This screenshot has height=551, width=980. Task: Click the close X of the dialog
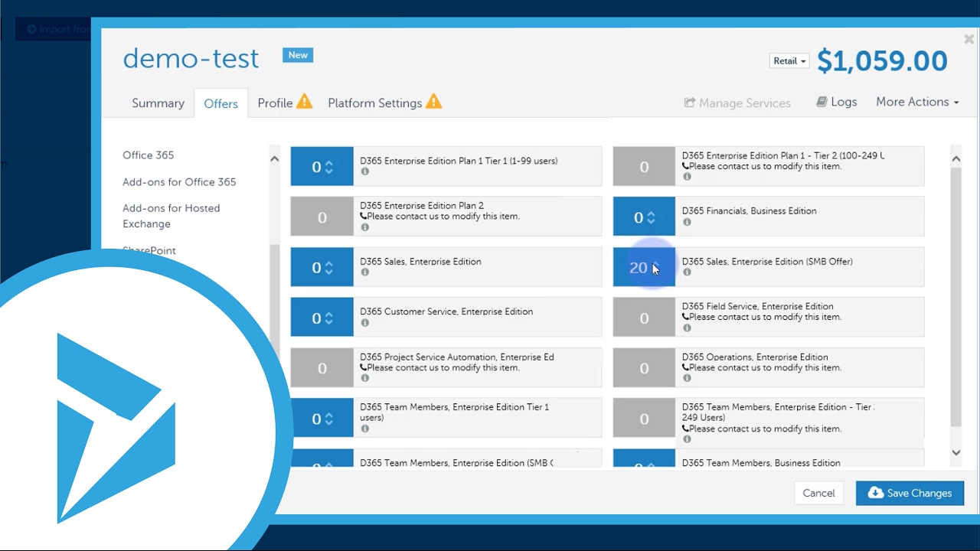click(x=969, y=39)
